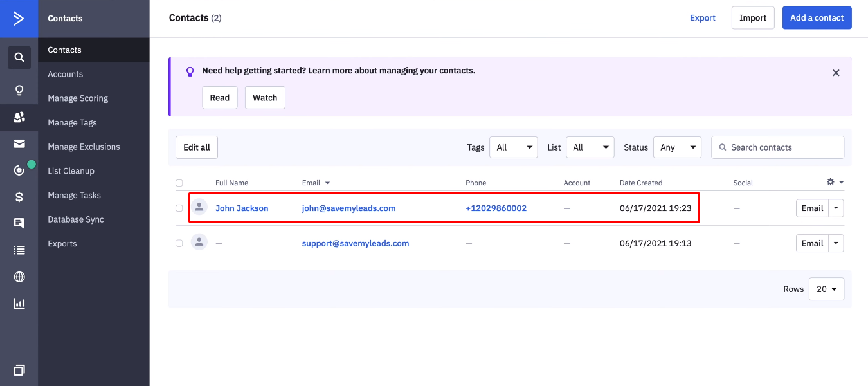Click the Export link
This screenshot has width=868, height=386.
(x=703, y=18)
